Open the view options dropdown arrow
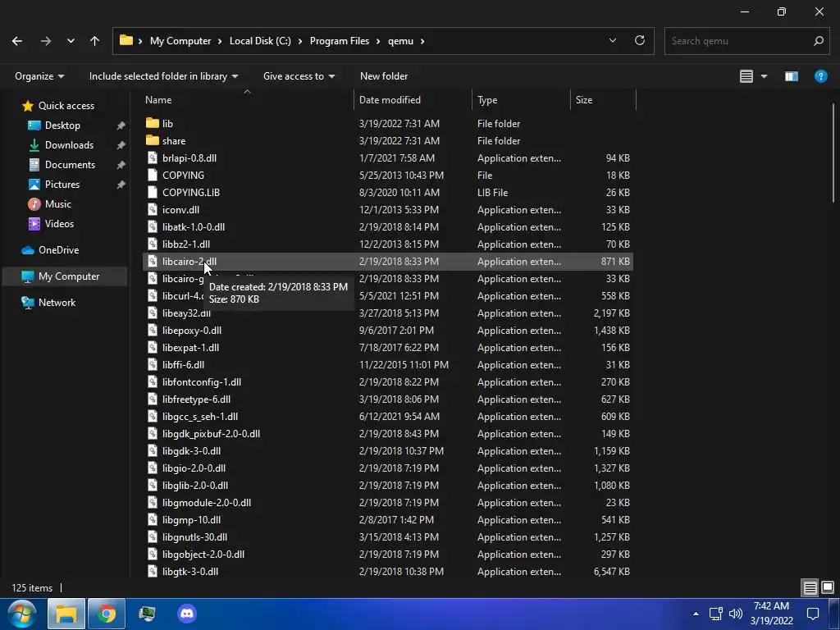The height and width of the screenshot is (630, 840). pos(764,76)
